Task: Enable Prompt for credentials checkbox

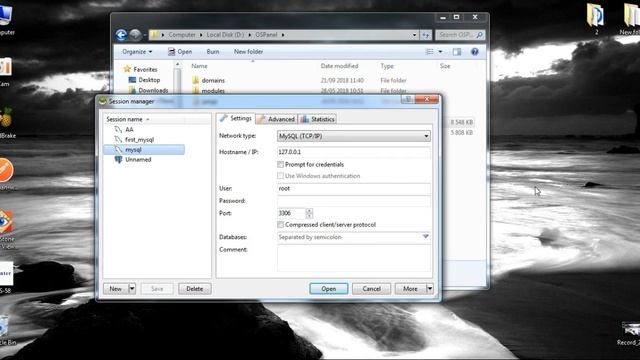Action: (280, 164)
